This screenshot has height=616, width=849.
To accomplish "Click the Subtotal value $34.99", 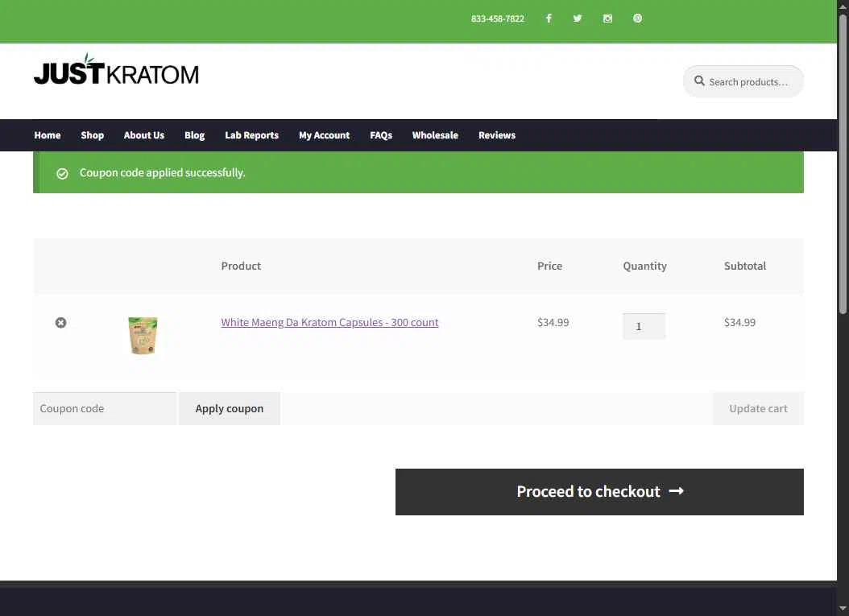I will 739,323.
